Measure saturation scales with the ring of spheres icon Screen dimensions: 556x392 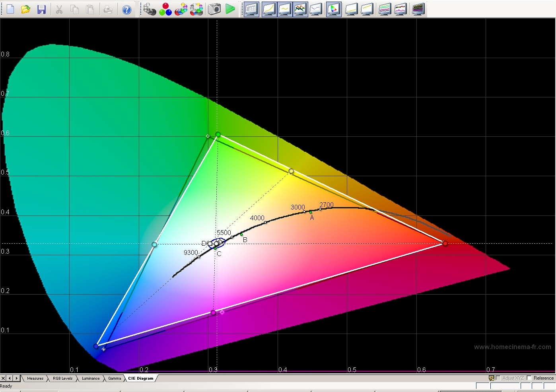196,9
